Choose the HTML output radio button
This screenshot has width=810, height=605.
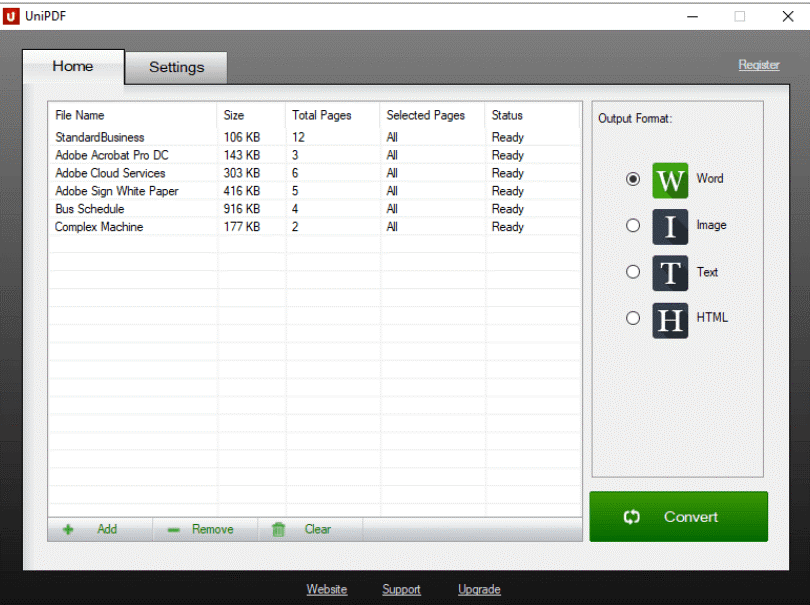633,318
